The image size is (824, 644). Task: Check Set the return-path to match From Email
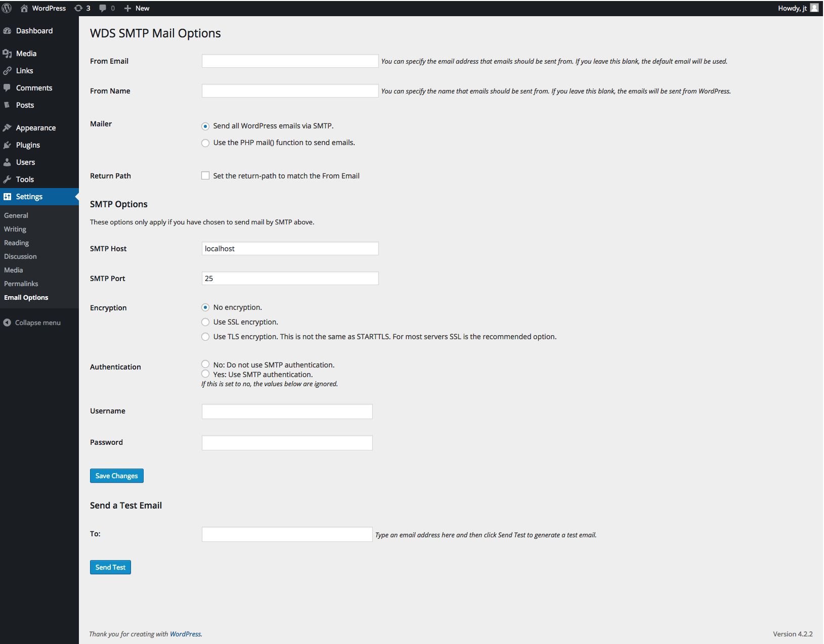point(205,175)
